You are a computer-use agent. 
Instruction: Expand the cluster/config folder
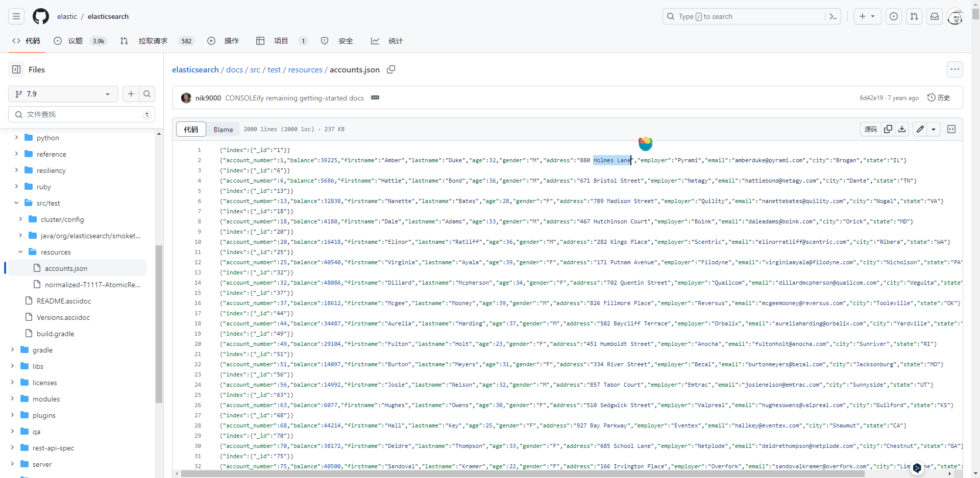pyautogui.click(x=20, y=219)
